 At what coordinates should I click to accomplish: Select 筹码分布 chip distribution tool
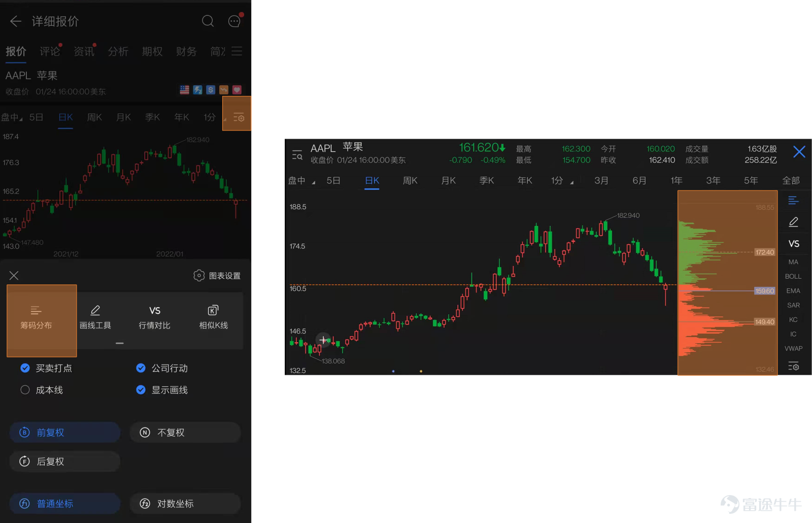click(x=36, y=318)
